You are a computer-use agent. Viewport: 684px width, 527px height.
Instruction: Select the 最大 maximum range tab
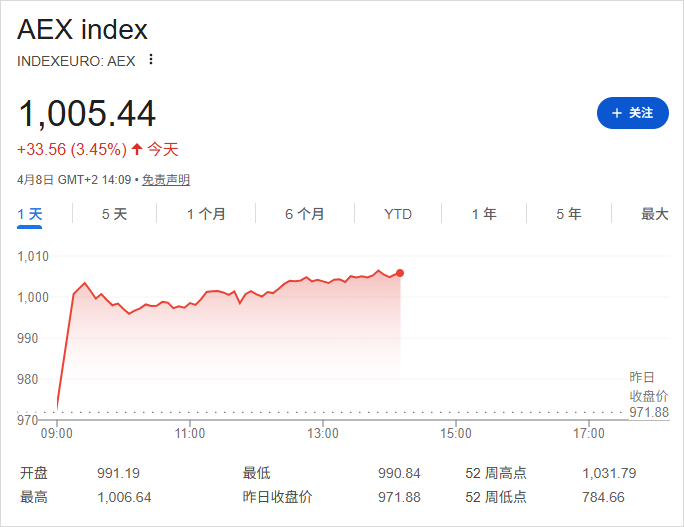(654, 214)
